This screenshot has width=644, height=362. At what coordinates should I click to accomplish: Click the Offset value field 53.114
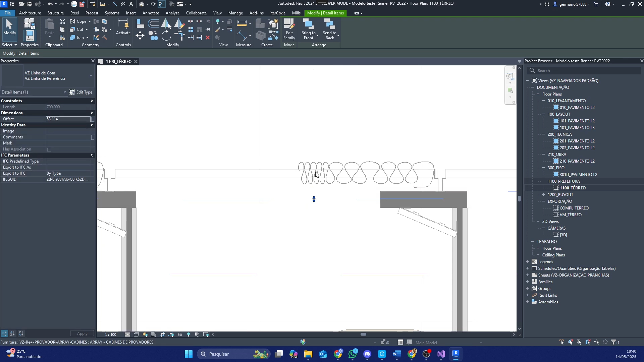(x=68, y=119)
